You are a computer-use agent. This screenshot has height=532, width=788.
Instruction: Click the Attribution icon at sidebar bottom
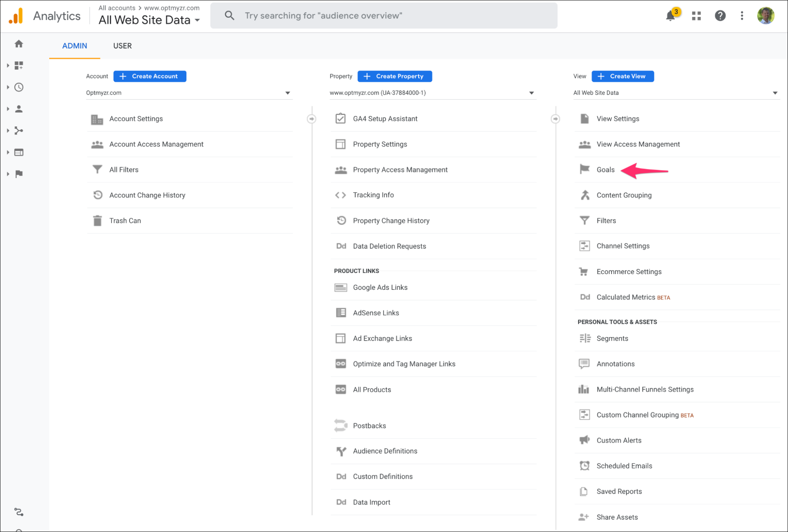click(19, 512)
